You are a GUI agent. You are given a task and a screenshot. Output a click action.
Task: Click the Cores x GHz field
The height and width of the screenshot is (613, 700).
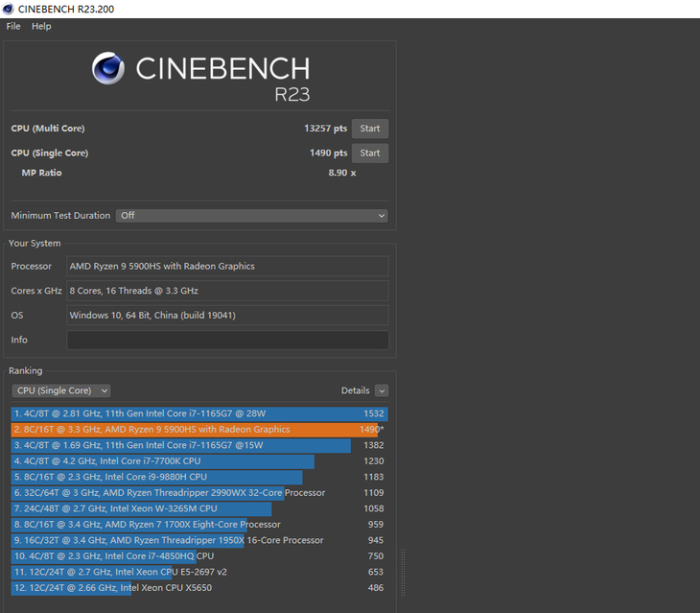tap(227, 291)
